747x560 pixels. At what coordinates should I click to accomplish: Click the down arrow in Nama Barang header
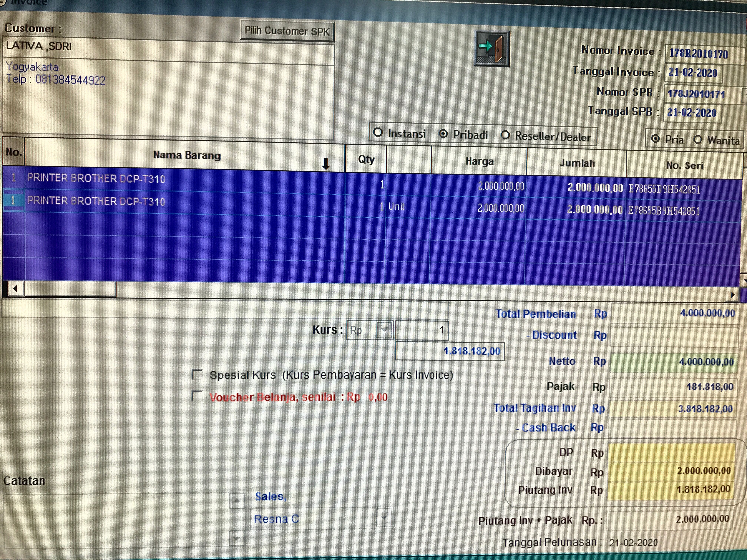(x=326, y=164)
